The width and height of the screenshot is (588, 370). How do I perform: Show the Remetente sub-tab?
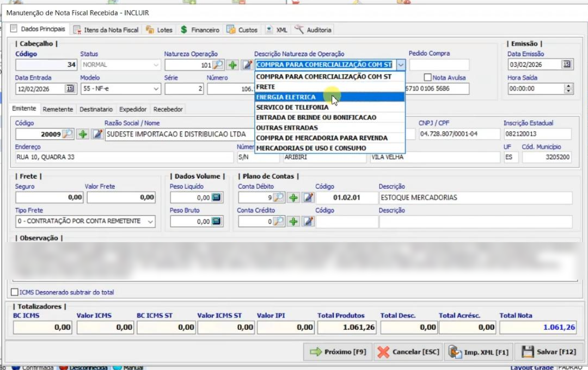[x=58, y=109]
